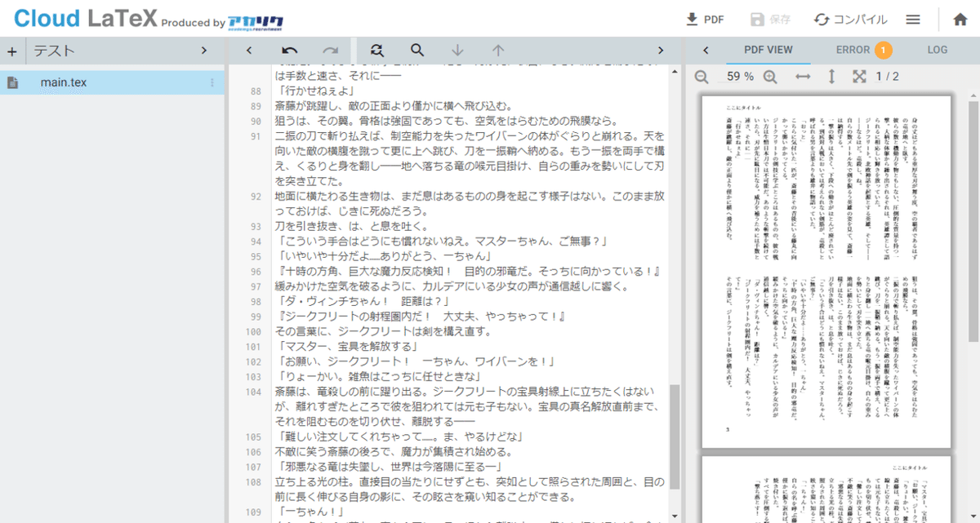Click the first PDF page preview
The height and width of the screenshot is (523, 980).
[x=826, y=271]
